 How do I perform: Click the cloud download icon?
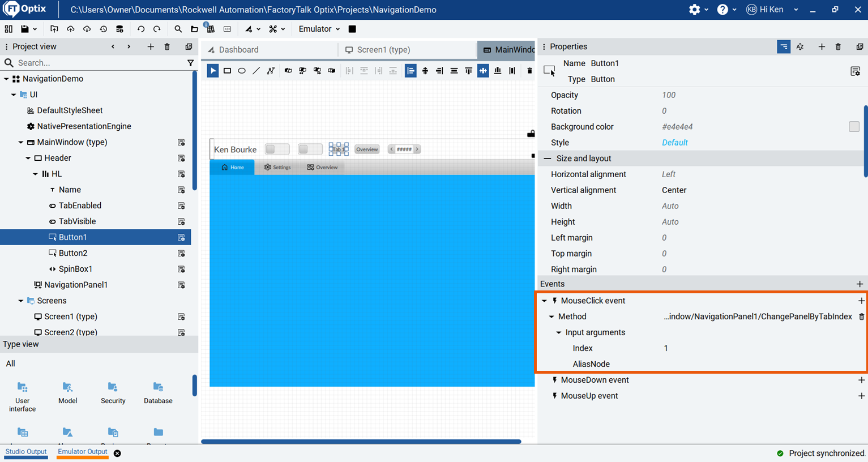(x=87, y=29)
